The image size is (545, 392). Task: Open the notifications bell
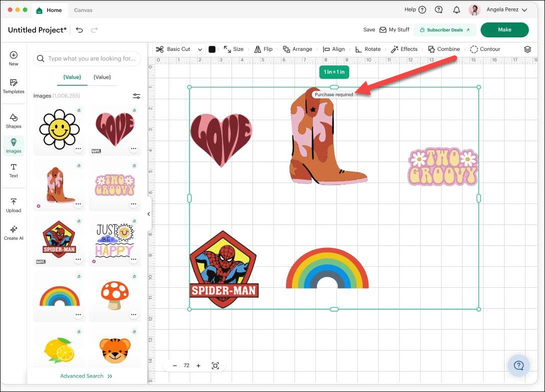457,9
